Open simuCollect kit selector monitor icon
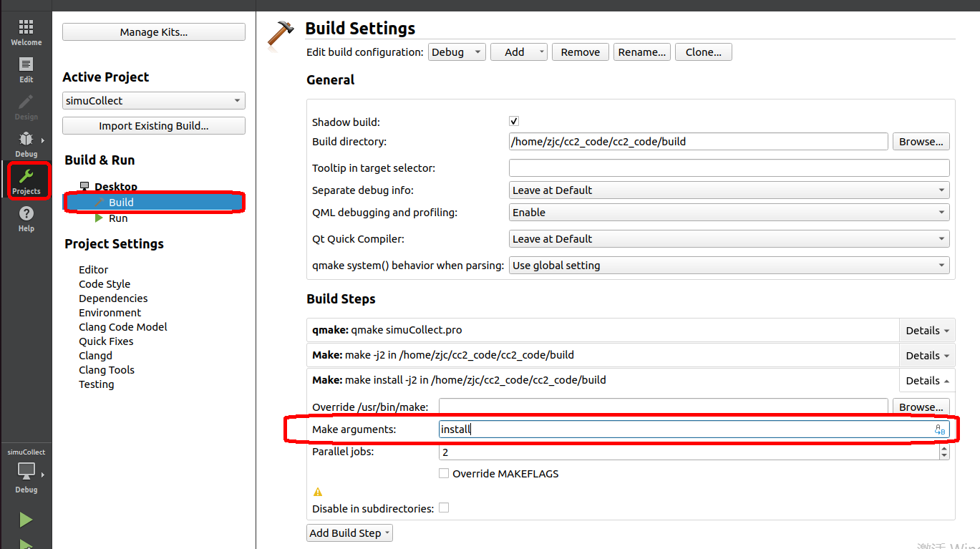980x549 pixels. coord(26,470)
